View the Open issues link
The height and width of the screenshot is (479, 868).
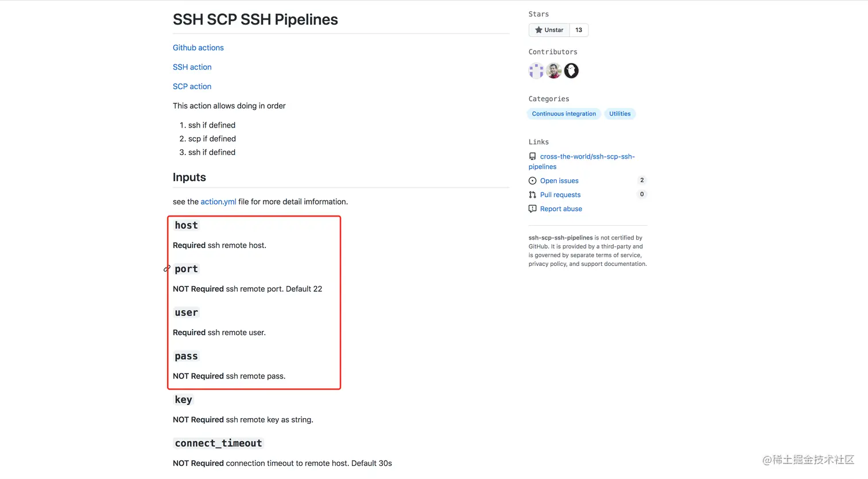click(559, 181)
